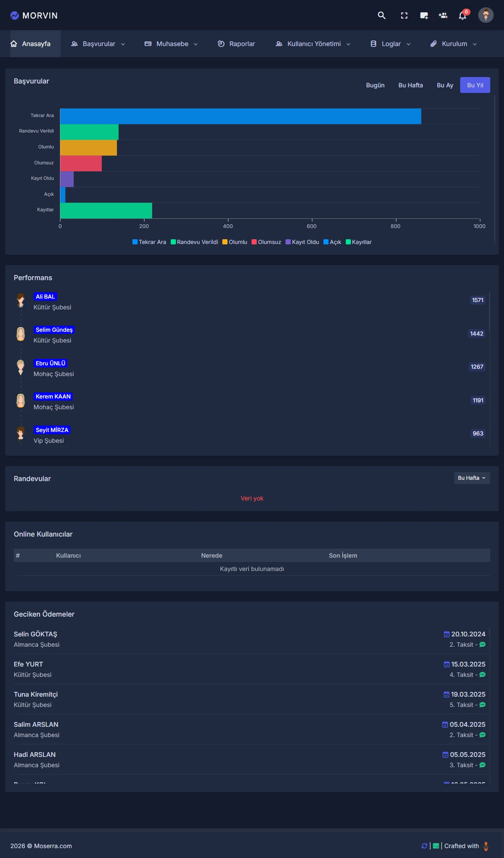Click the Anasayfa home icon
504x858 pixels.
pyautogui.click(x=14, y=44)
